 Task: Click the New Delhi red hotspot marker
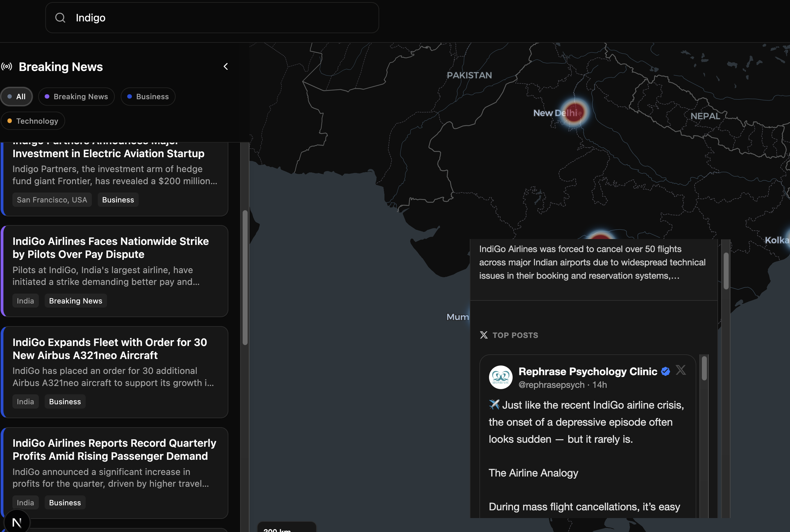574,112
